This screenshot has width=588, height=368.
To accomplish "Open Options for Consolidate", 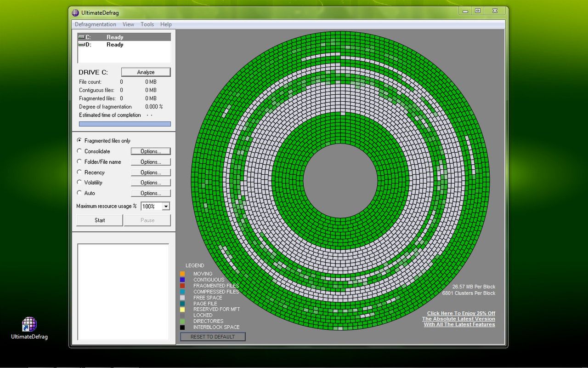I will [x=151, y=151].
